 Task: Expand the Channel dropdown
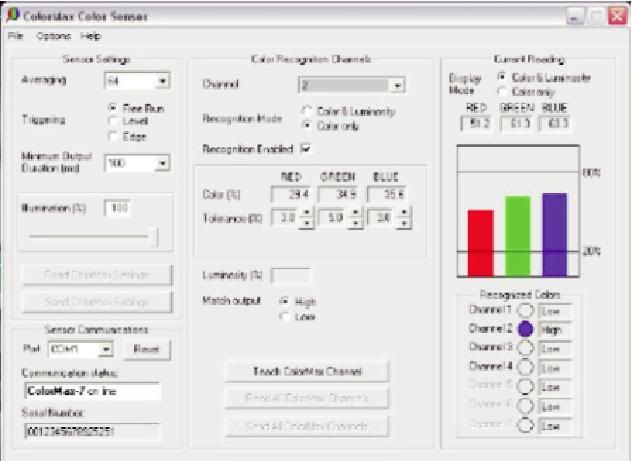(397, 85)
